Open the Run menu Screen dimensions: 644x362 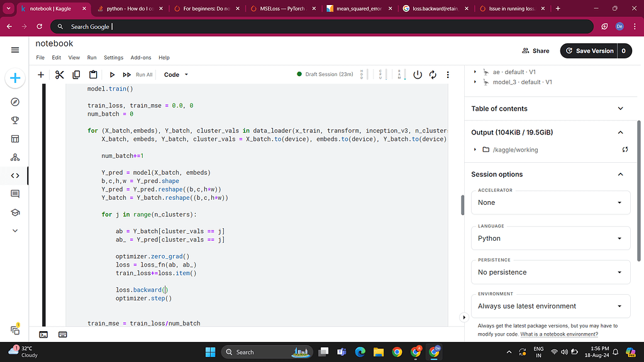point(92,57)
